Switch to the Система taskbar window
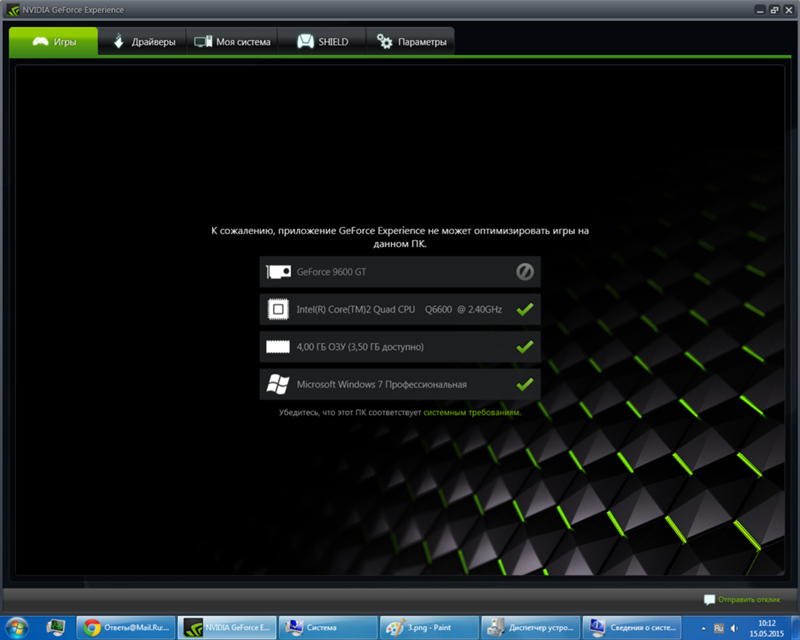The height and width of the screenshot is (640, 800). (328, 628)
